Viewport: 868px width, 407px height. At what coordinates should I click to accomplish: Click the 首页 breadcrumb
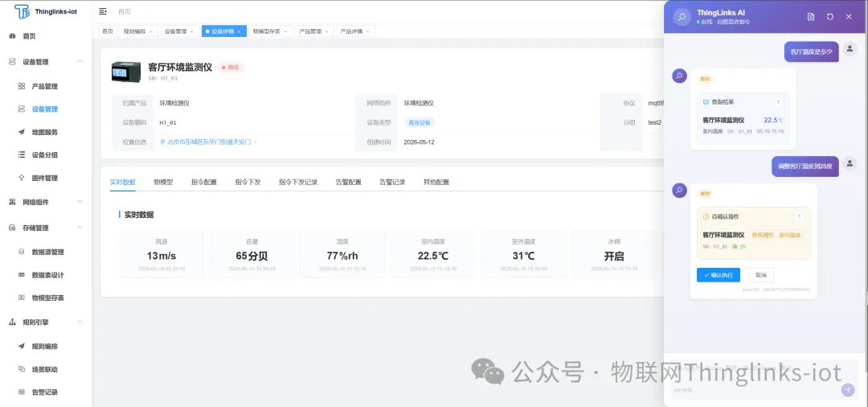point(125,11)
